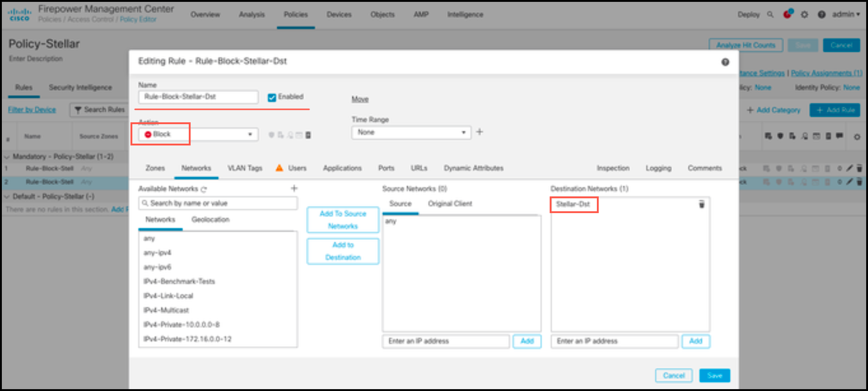
Task: Select the Geolocation tab
Action: pyautogui.click(x=211, y=220)
